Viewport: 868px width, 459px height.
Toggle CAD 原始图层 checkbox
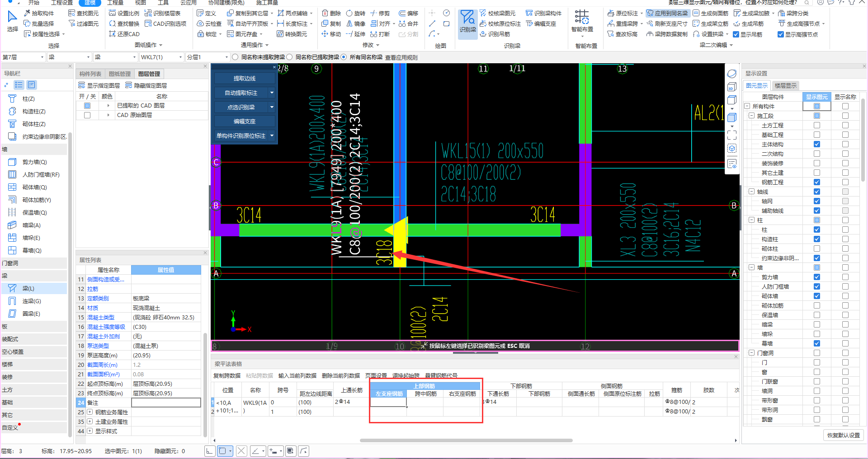(87, 115)
